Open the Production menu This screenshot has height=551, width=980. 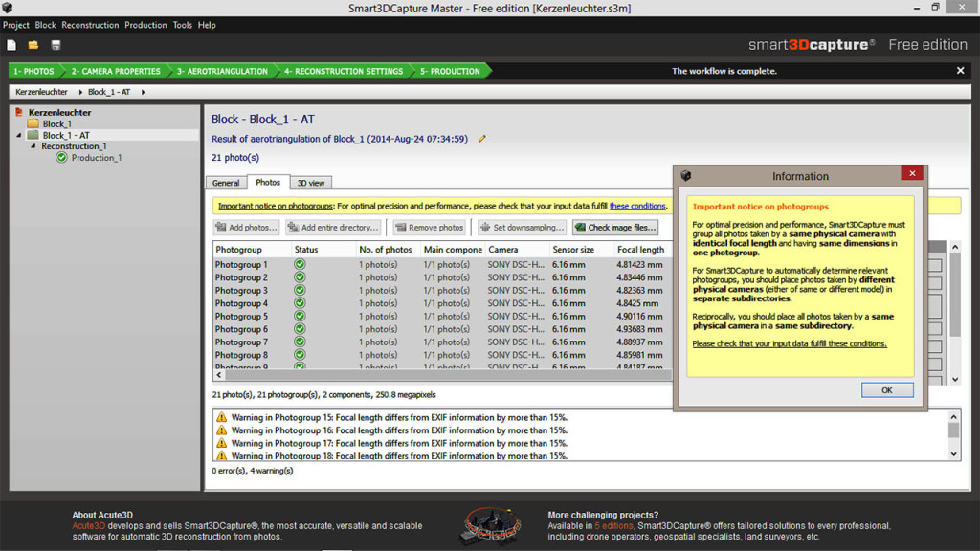[145, 25]
